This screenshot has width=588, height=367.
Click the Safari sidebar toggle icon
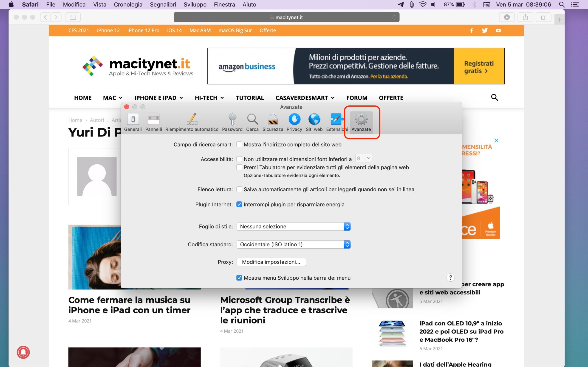pos(73,17)
